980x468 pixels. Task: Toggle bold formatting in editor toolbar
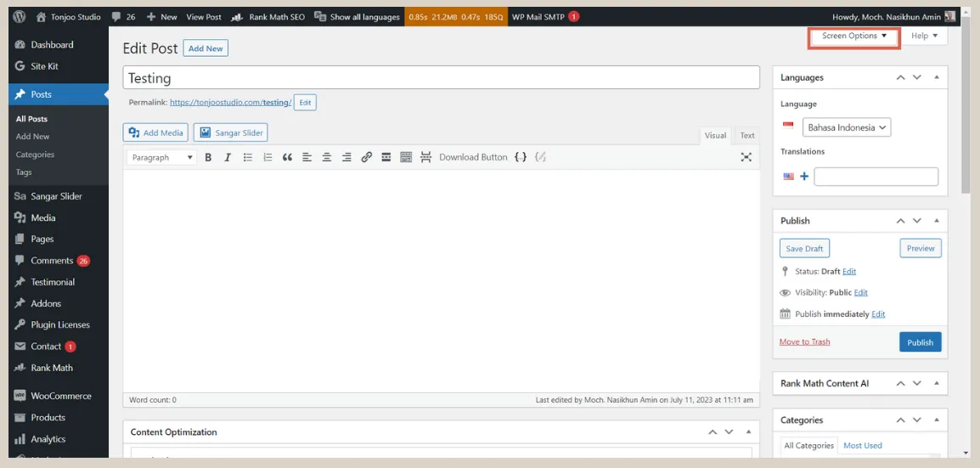(208, 157)
